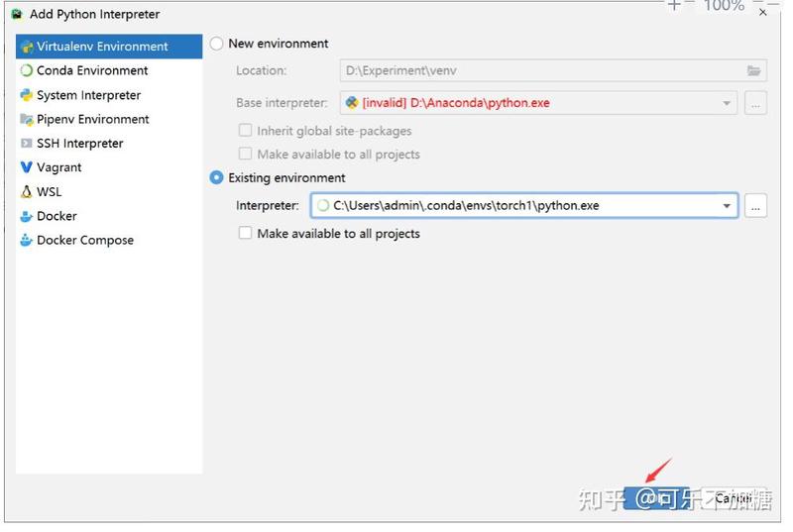Click the invalid Anaconda python.exe text
The image size is (793, 532).
pos(456,103)
